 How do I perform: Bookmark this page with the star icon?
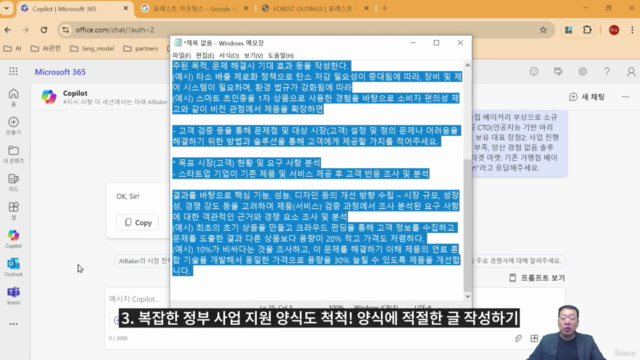[543, 30]
